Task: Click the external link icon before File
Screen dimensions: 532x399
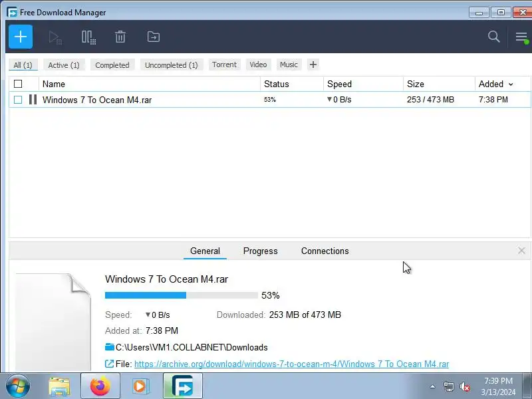Action: click(x=109, y=364)
